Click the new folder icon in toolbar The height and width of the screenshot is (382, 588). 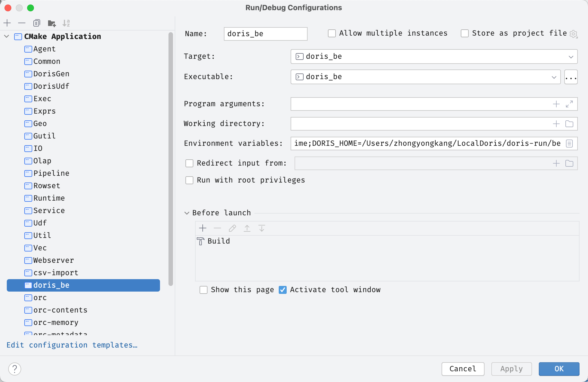point(52,23)
